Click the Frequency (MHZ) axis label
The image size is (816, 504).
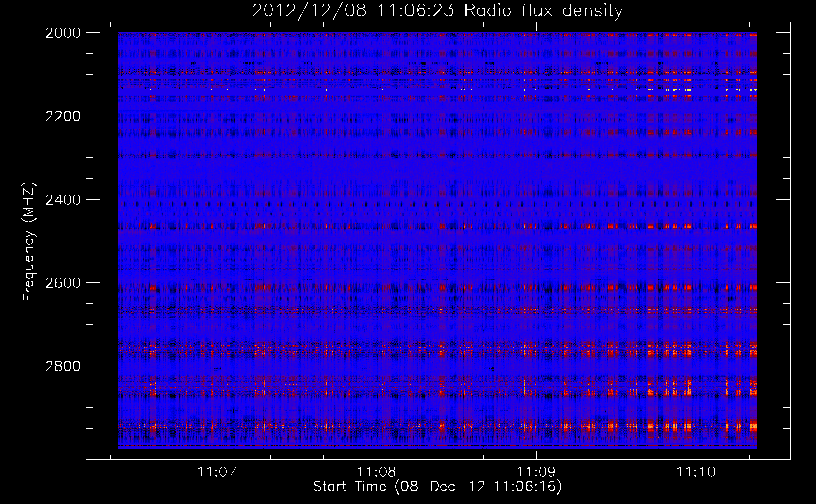29,242
